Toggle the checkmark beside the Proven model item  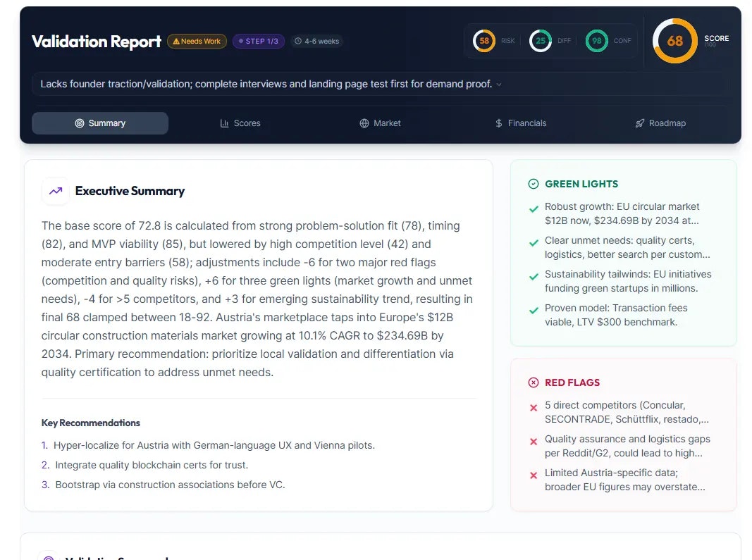coord(533,310)
